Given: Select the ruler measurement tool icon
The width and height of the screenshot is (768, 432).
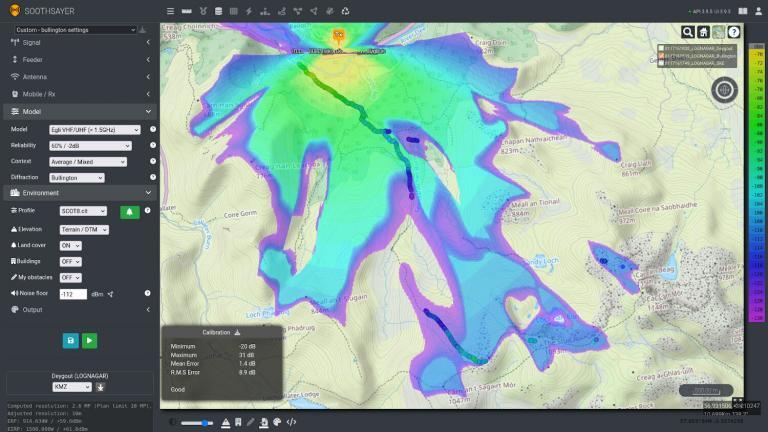Looking at the screenshot, I should 187,11.
